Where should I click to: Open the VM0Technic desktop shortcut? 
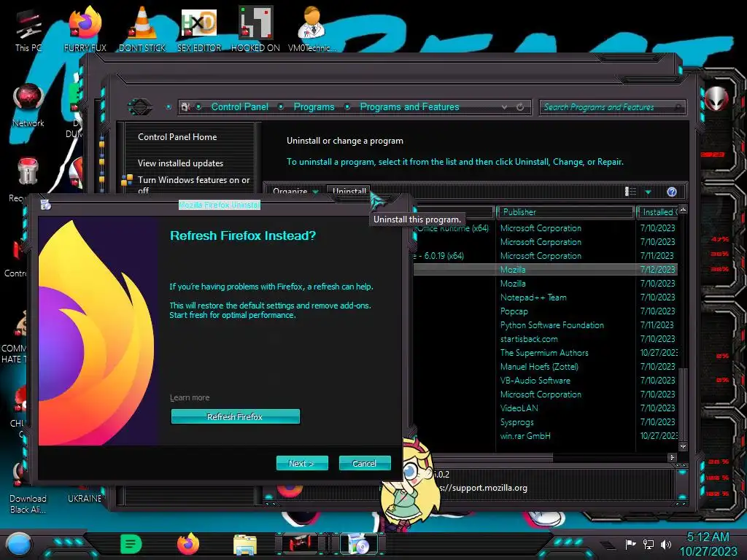312,29
